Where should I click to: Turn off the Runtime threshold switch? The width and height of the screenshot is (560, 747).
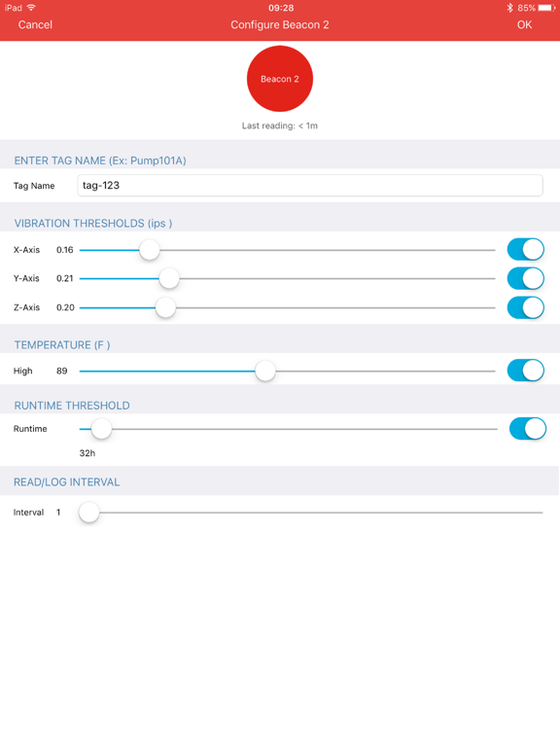click(x=528, y=429)
